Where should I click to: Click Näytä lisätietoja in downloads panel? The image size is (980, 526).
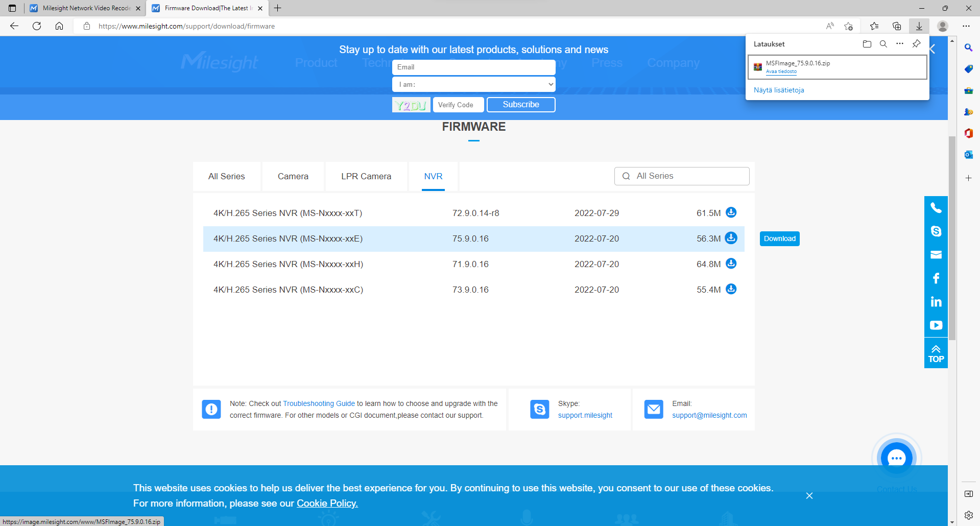pyautogui.click(x=779, y=90)
